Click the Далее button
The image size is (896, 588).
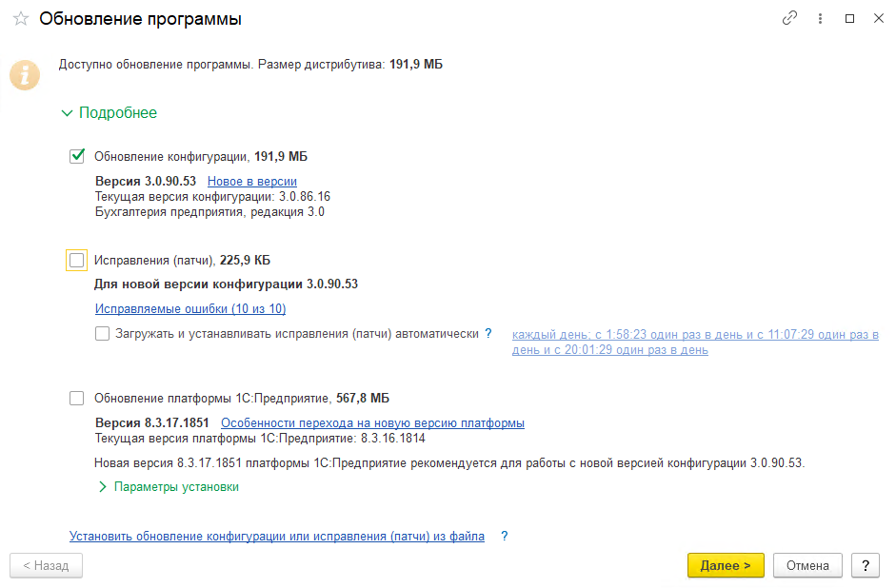[726, 565]
